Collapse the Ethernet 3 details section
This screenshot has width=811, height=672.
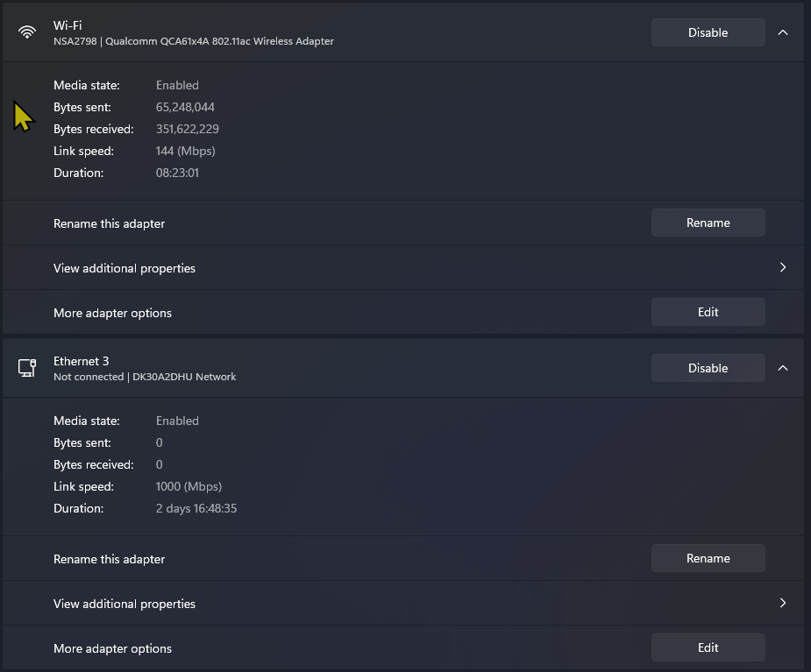point(783,368)
